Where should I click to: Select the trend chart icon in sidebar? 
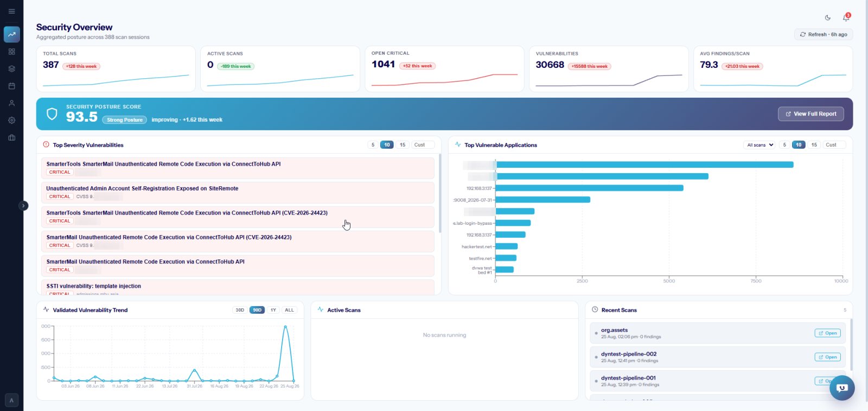tap(11, 34)
